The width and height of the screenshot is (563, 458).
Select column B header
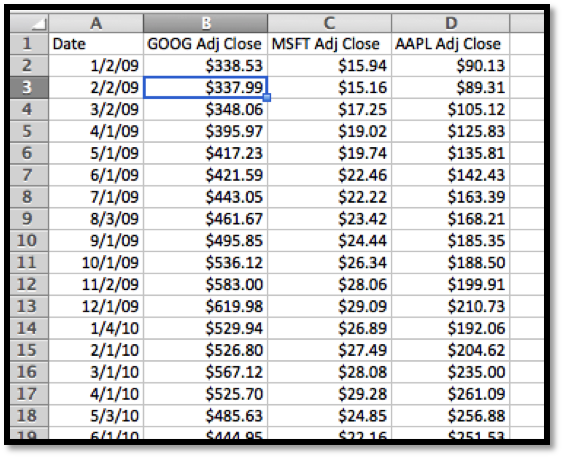[205, 23]
